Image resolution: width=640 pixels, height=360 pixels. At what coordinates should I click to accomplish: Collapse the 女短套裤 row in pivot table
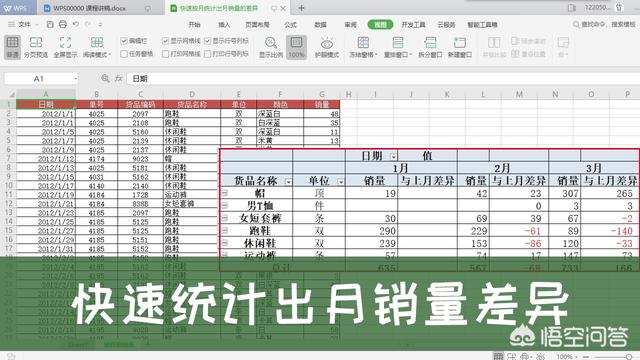(x=224, y=218)
